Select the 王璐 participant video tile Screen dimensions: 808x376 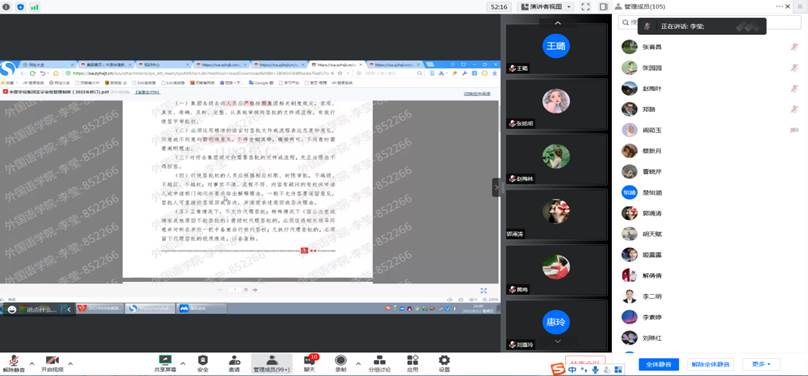[x=556, y=48]
